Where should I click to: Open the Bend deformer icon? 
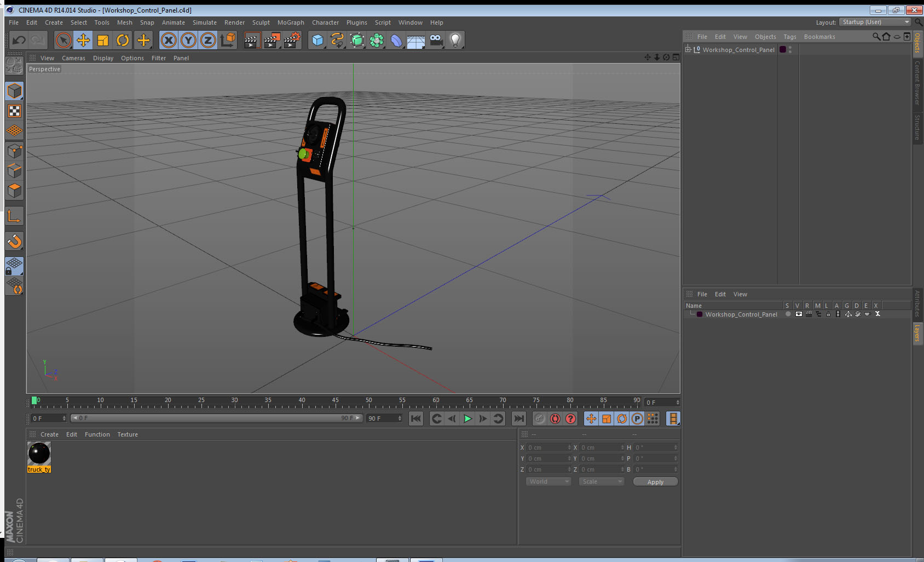[x=396, y=40]
